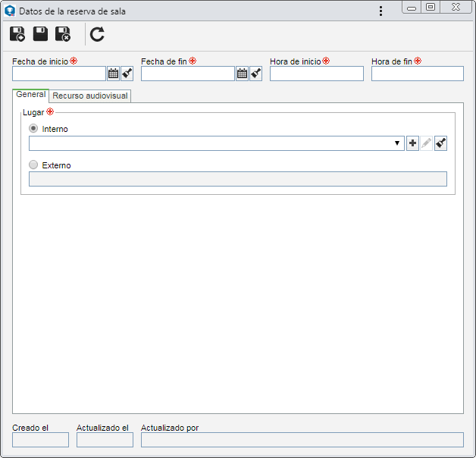Minimize the Datos de la reserva window
The width and height of the screenshot is (476, 458).
point(412,8)
